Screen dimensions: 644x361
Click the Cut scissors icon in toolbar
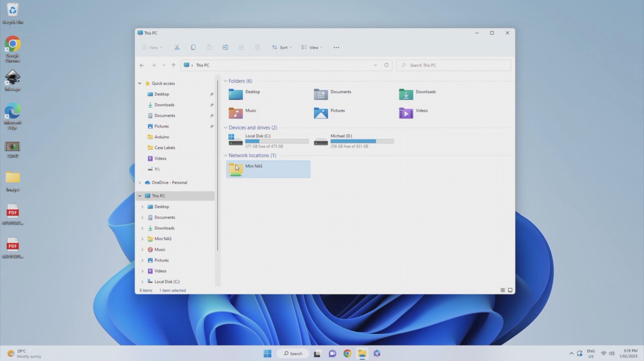point(177,47)
